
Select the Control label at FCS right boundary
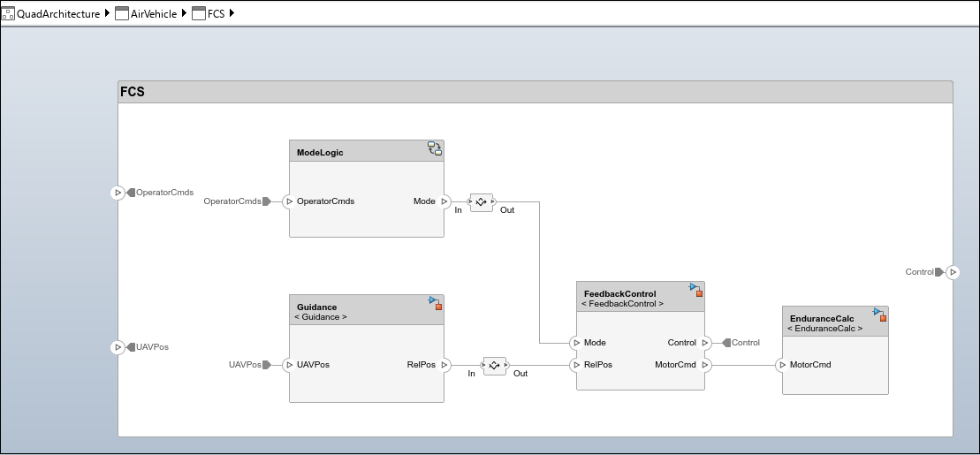click(919, 272)
